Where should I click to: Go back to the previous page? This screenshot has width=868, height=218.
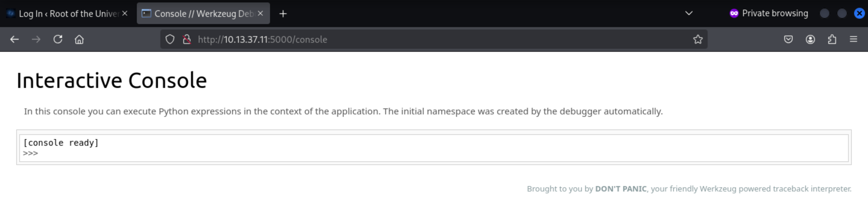point(14,39)
